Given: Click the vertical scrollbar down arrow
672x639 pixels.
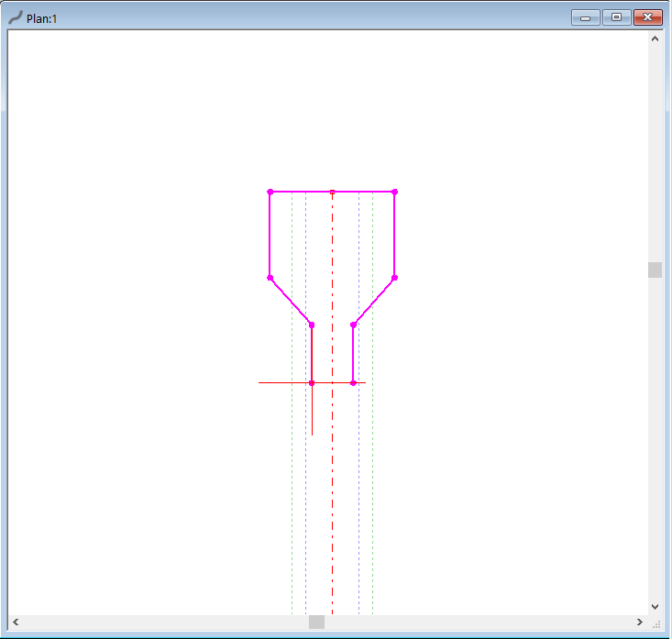Looking at the screenshot, I should (655, 606).
